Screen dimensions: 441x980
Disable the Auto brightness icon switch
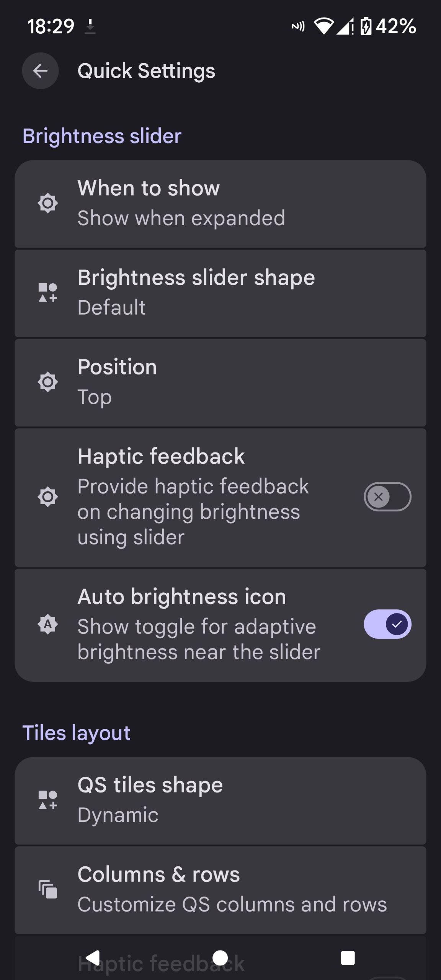tap(387, 624)
